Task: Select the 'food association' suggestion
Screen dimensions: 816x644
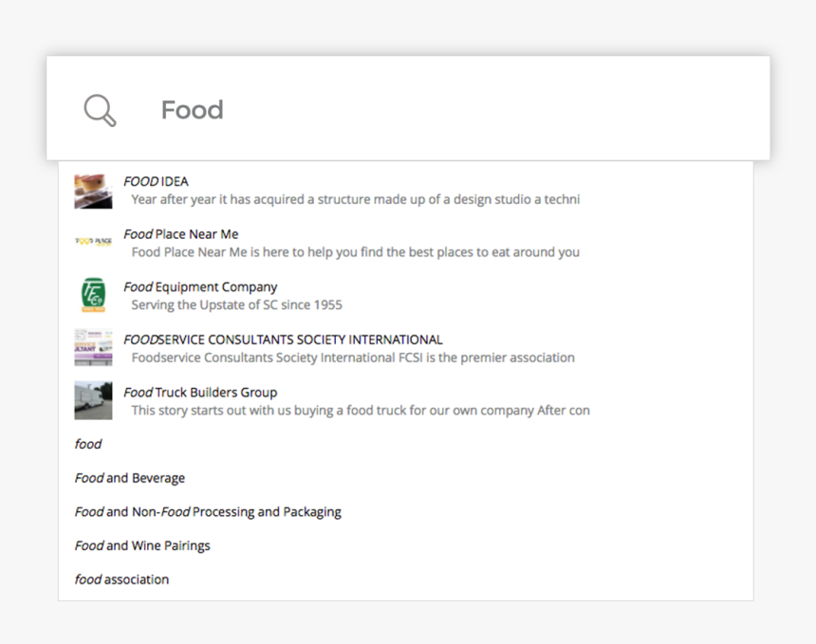Action: 121,580
